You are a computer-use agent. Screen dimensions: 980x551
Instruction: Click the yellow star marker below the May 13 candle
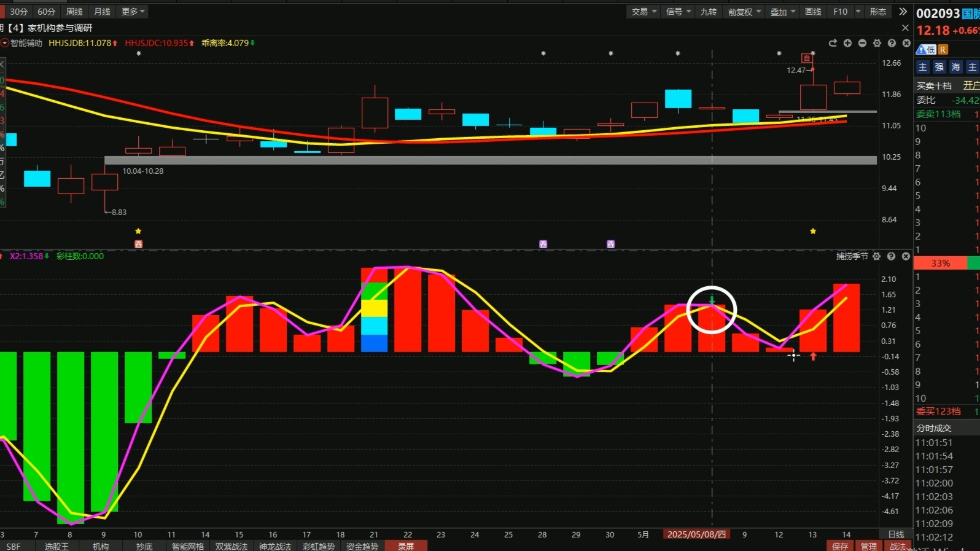pyautogui.click(x=813, y=231)
